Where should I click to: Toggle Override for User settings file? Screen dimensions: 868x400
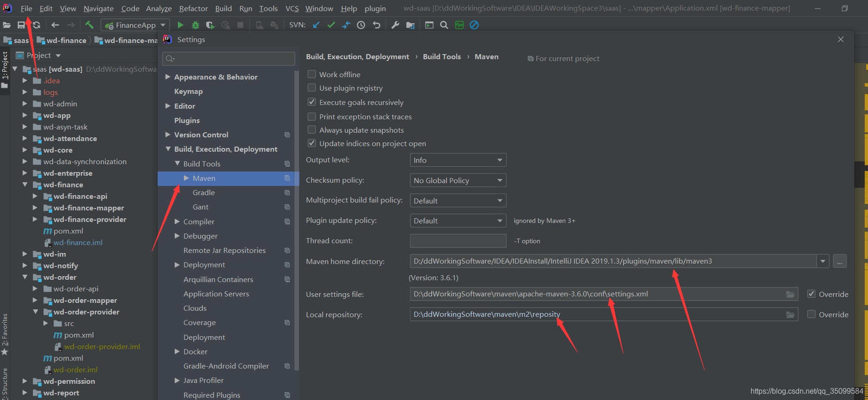[x=811, y=294]
